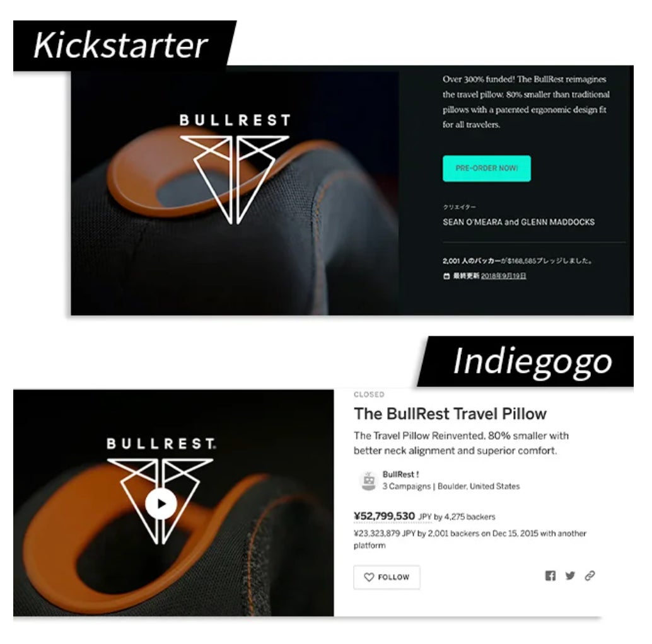The image size is (652, 644).
Task: Click the 3 Campaigns location text
Action: (451, 486)
